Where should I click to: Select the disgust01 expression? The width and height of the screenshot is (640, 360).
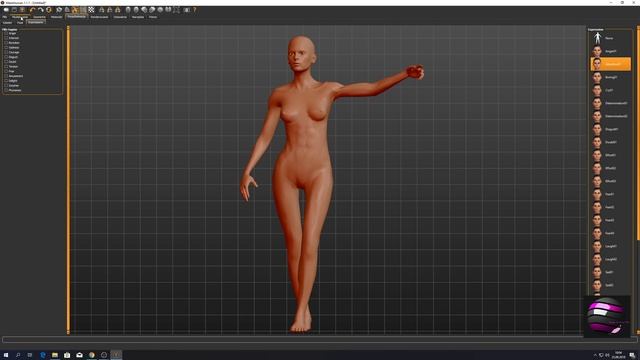pos(610,129)
